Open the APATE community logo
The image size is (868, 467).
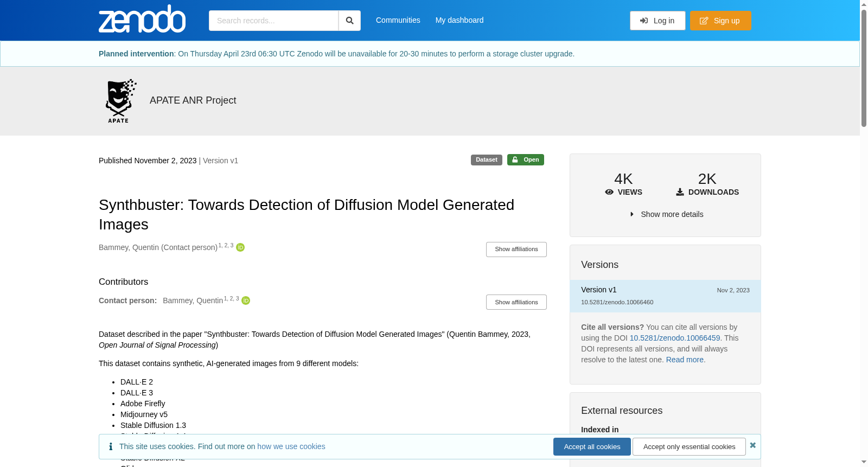click(120, 101)
